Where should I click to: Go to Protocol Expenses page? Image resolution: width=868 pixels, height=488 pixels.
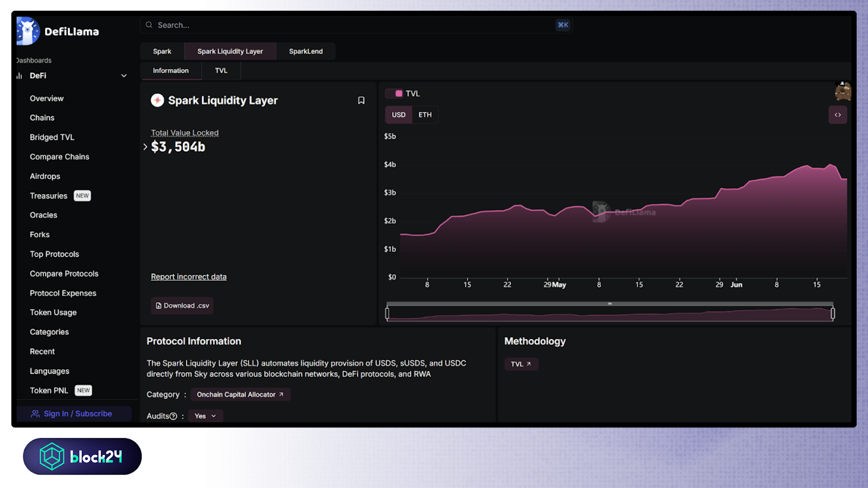[x=63, y=293]
